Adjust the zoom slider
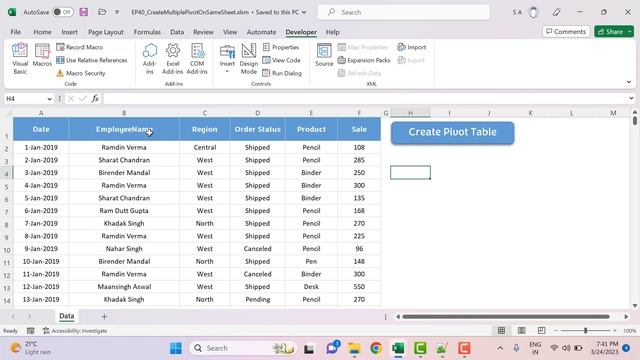640x360 pixels. [585, 331]
